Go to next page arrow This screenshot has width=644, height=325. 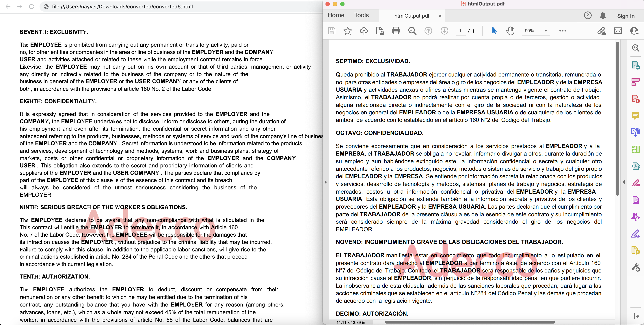tap(444, 31)
